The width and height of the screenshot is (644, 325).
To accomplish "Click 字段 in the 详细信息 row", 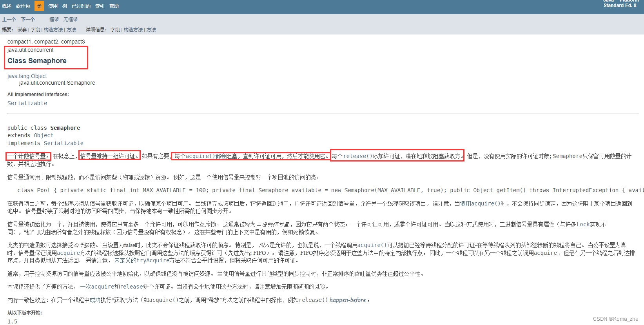I will point(115,30).
